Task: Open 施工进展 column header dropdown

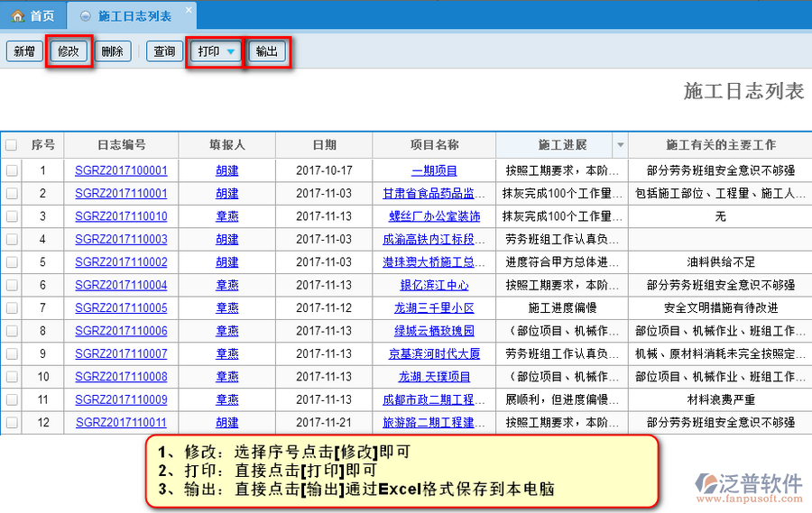Action: click(x=620, y=145)
